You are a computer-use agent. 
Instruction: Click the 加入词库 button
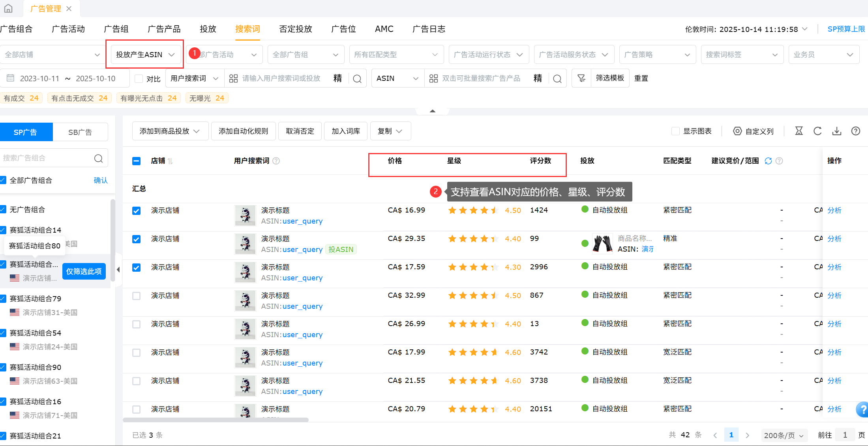[x=345, y=131]
